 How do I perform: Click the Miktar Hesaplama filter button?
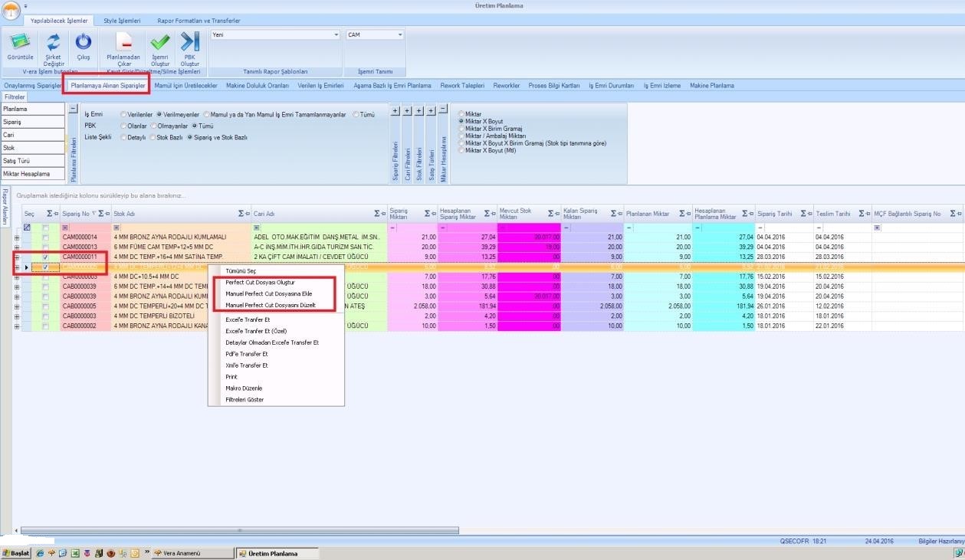point(33,174)
